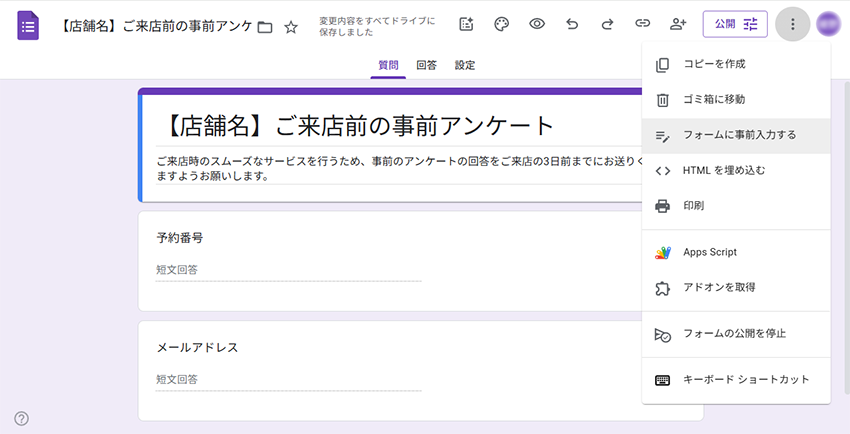Click the 公開 publish button
Viewport: 850px width, 434px height.
pyautogui.click(x=735, y=24)
